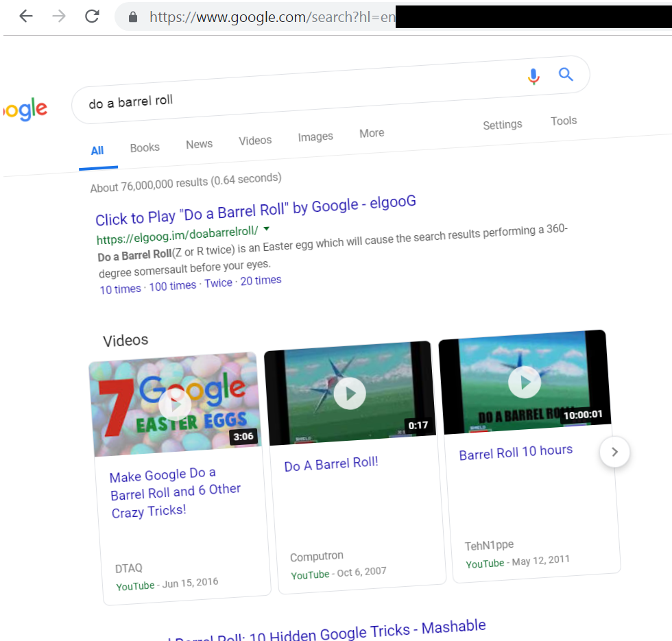Click 'YouTube - May 12, 2011' source text
The image size is (672, 641).
tap(518, 561)
